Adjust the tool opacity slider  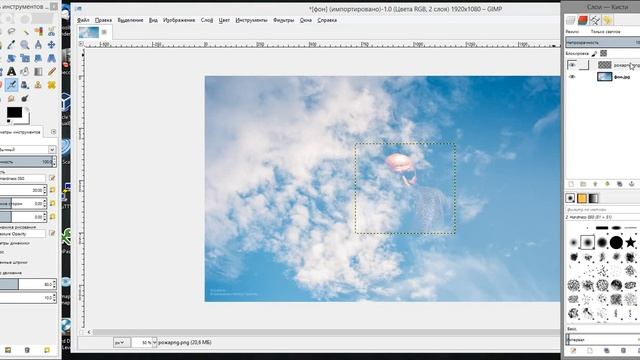click(28, 162)
